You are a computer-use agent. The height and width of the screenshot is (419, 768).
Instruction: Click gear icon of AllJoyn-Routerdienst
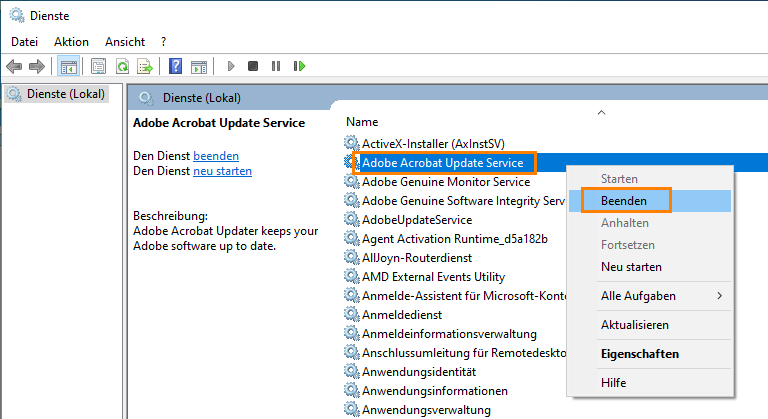click(x=351, y=257)
